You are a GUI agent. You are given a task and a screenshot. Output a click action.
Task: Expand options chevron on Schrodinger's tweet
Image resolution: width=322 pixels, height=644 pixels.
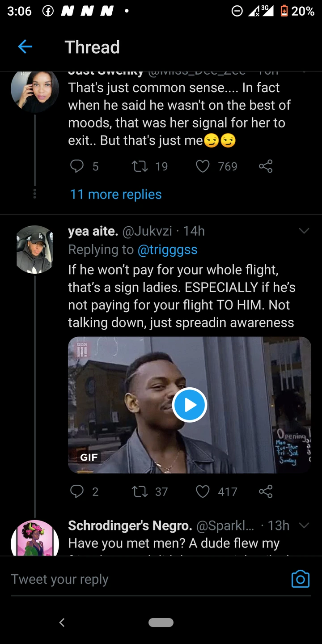pyautogui.click(x=304, y=525)
